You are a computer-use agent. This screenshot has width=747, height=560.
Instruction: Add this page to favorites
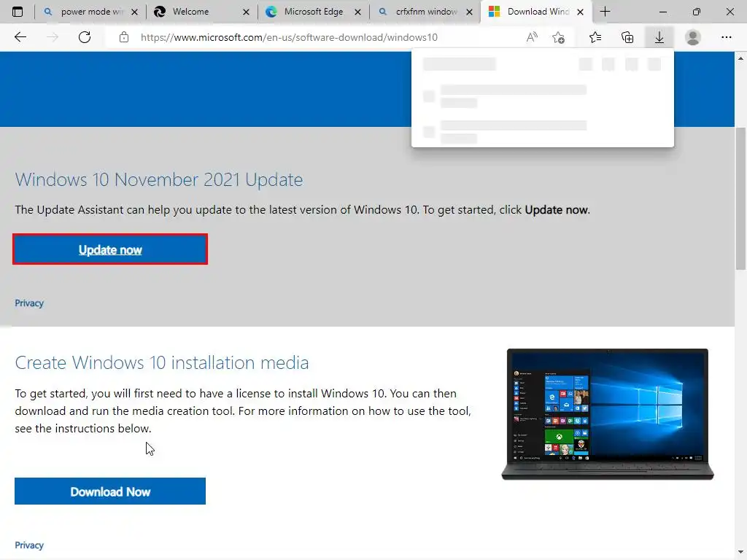tap(558, 37)
